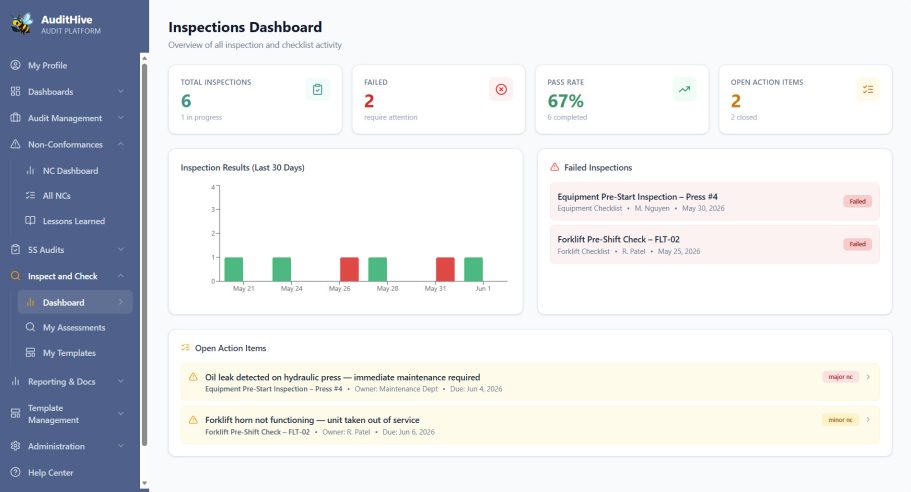This screenshot has width=911, height=492.
Task: Click sidebar scrollbar down arrow
Action: [x=145, y=483]
